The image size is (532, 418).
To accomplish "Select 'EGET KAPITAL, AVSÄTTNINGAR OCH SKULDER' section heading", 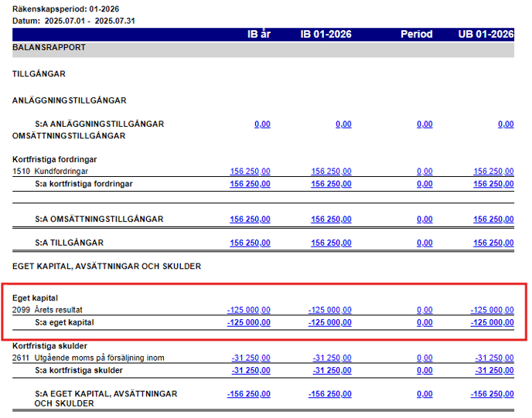I will [107, 267].
